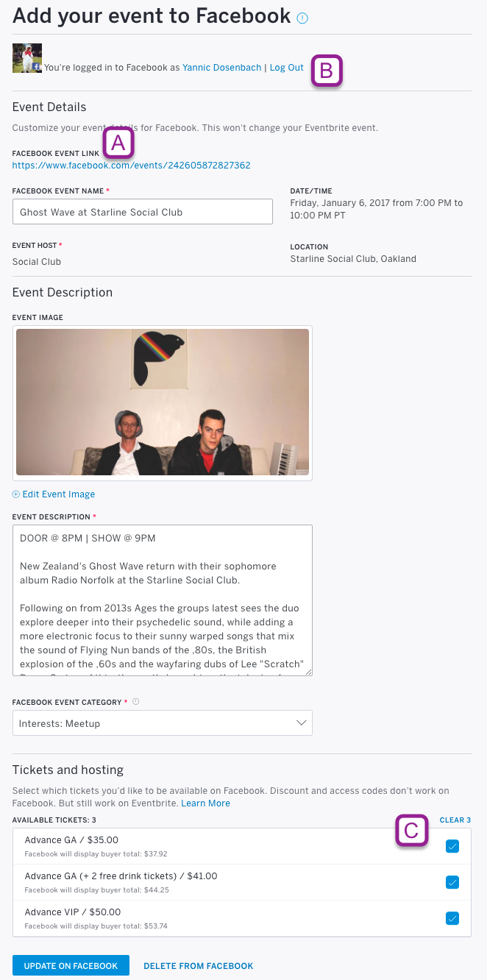Click the purple C annotation marker
This screenshot has height=980, width=487.
pos(412,831)
